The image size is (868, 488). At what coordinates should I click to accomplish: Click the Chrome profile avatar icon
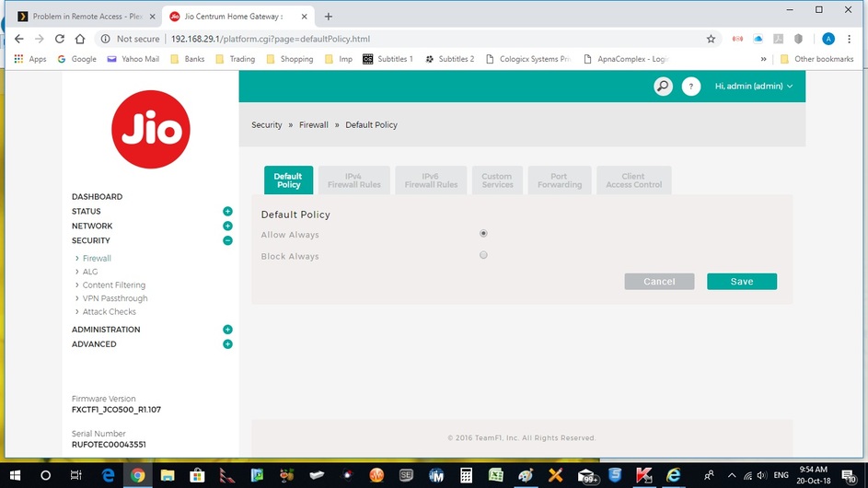[828, 39]
